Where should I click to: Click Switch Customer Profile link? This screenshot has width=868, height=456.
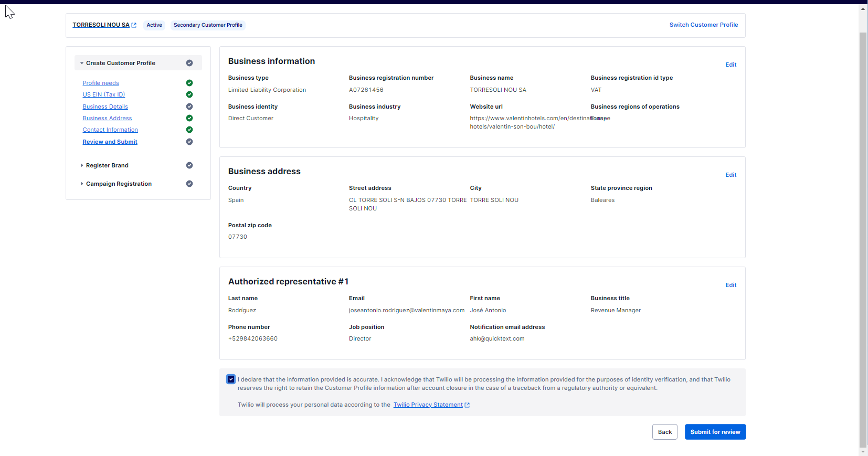(703, 25)
